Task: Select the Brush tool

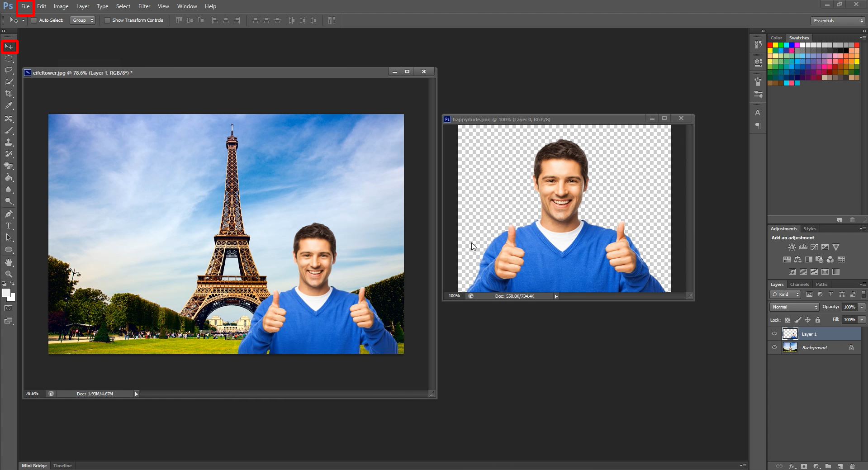Action: point(8,130)
